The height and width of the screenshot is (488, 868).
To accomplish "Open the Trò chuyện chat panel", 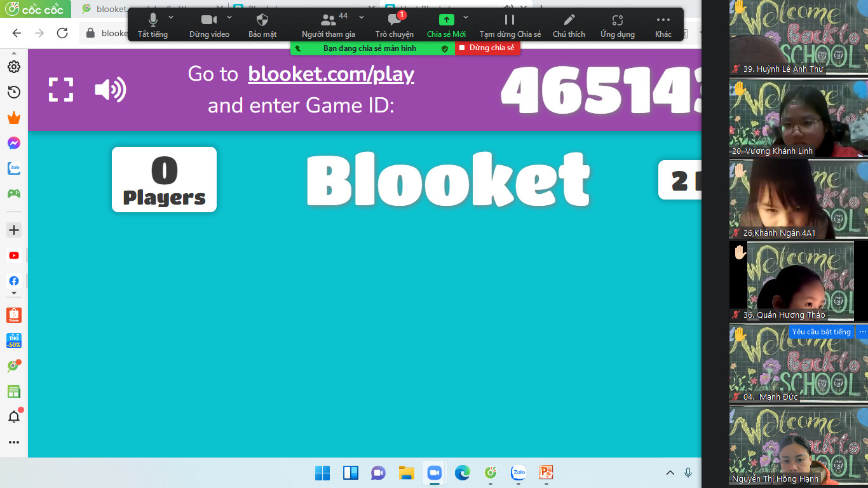I will pyautogui.click(x=394, y=25).
